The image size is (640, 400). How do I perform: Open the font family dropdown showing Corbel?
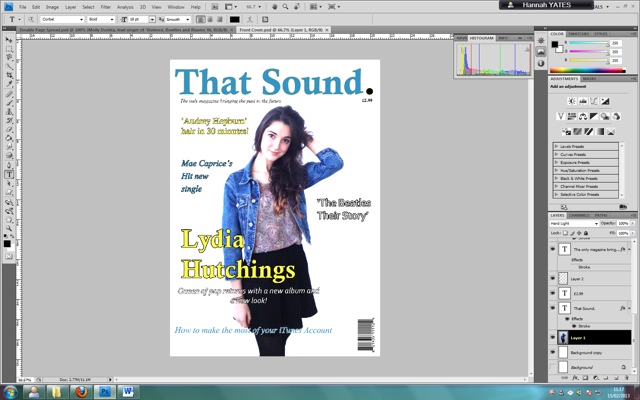pyautogui.click(x=62, y=19)
